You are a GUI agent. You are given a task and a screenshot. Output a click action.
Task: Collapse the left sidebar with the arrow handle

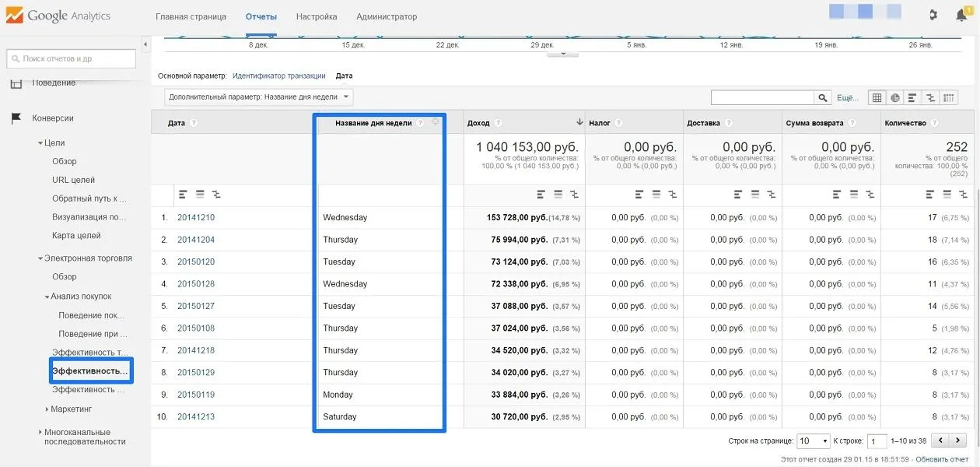145,44
